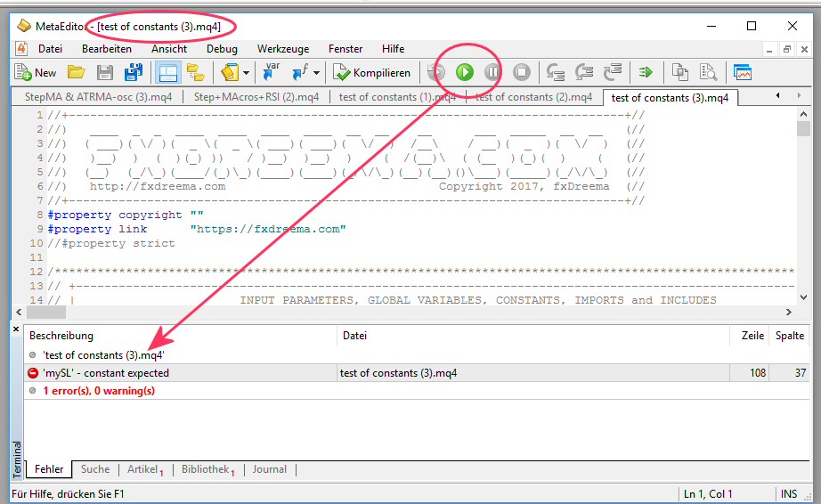Switch to StepMA & ATRMA-osc (3).mq4 tab
The width and height of the screenshot is (821, 504).
pyautogui.click(x=99, y=97)
